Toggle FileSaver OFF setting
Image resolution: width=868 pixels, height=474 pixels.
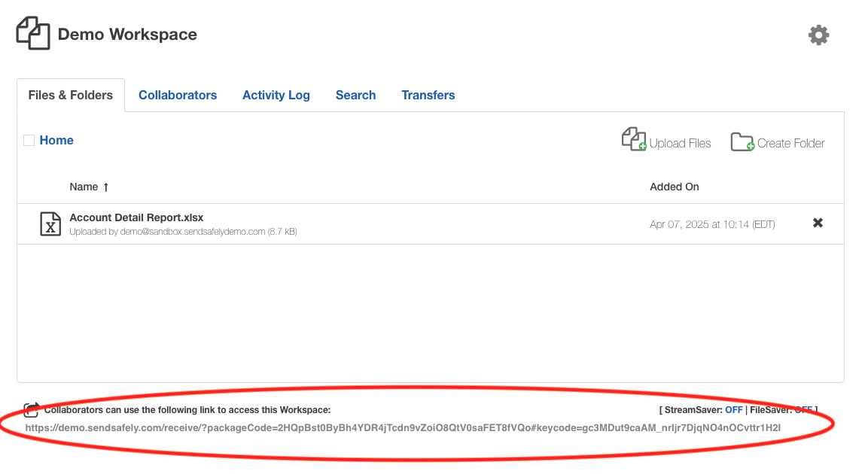pyautogui.click(x=803, y=410)
